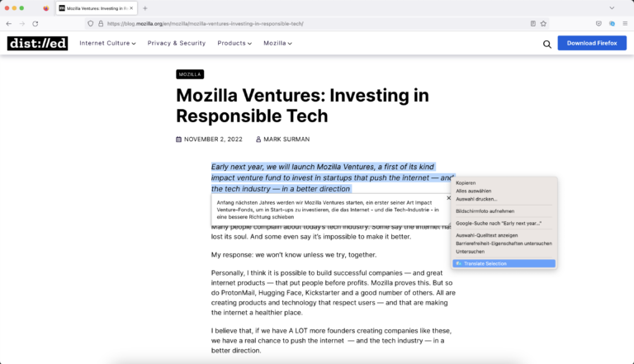
Task: Expand the Mozilla navigation dropdown
Action: coord(277,43)
